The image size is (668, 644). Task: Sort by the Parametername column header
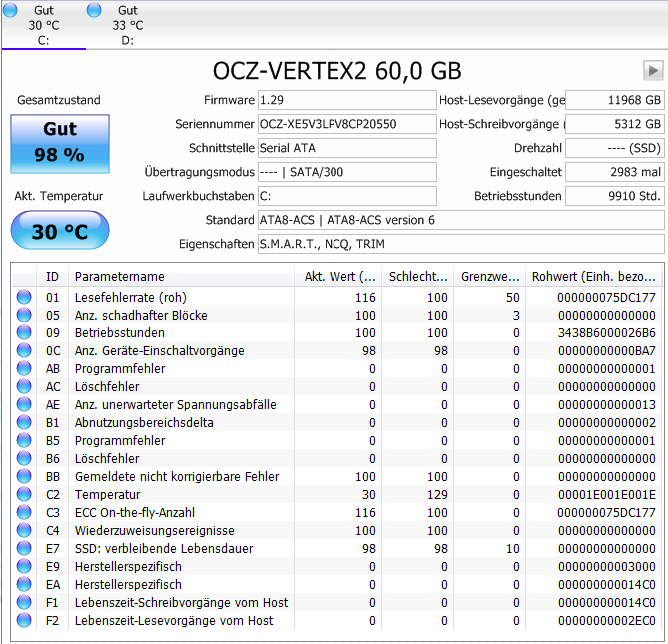pos(181,276)
